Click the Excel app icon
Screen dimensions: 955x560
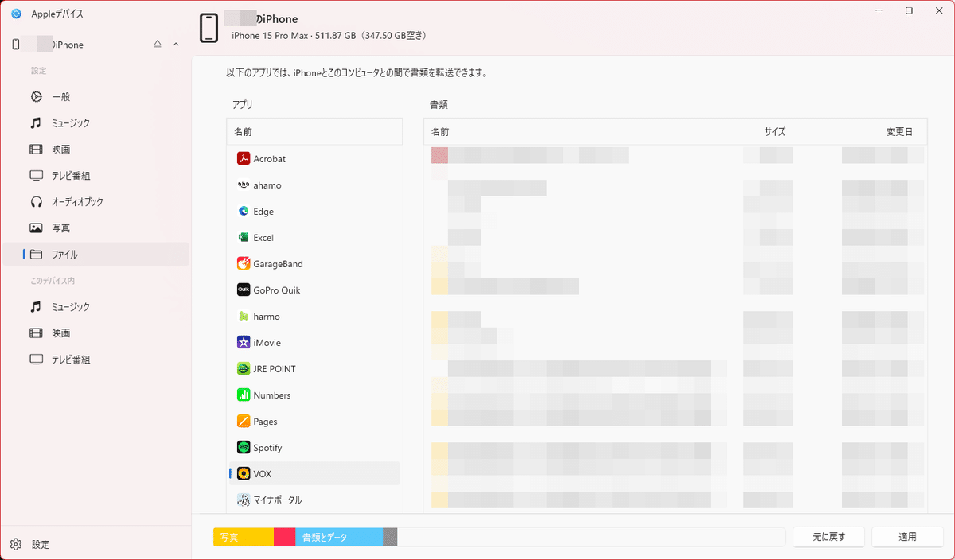(x=244, y=237)
